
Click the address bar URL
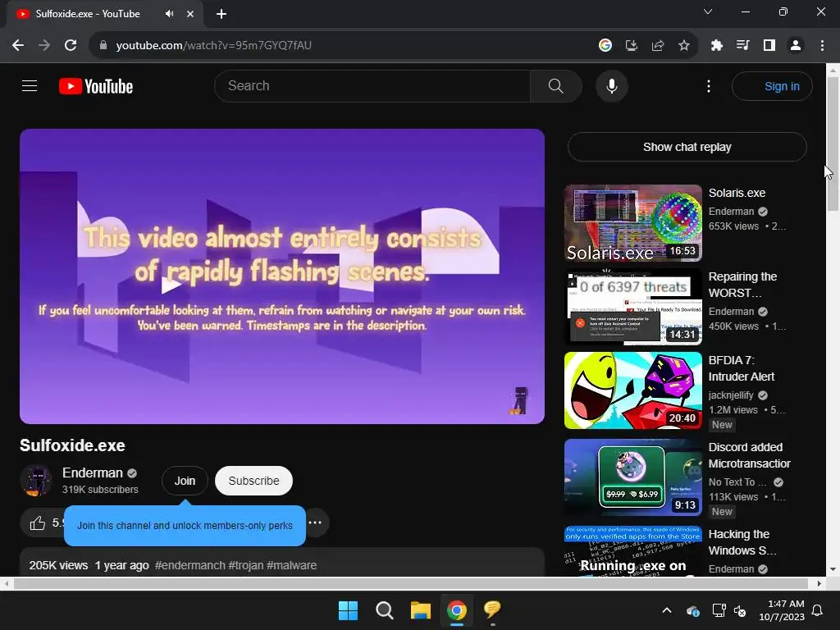pyautogui.click(x=214, y=45)
